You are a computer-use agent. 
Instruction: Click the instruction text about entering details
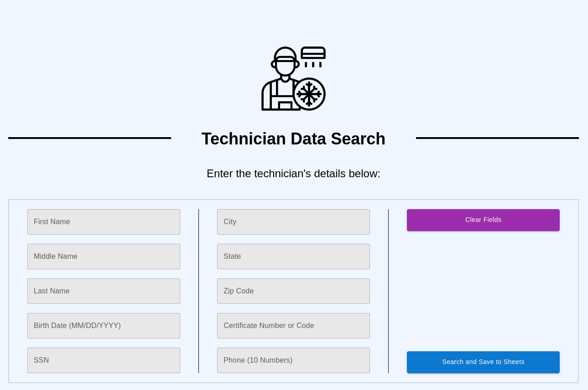click(x=293, y=174)
